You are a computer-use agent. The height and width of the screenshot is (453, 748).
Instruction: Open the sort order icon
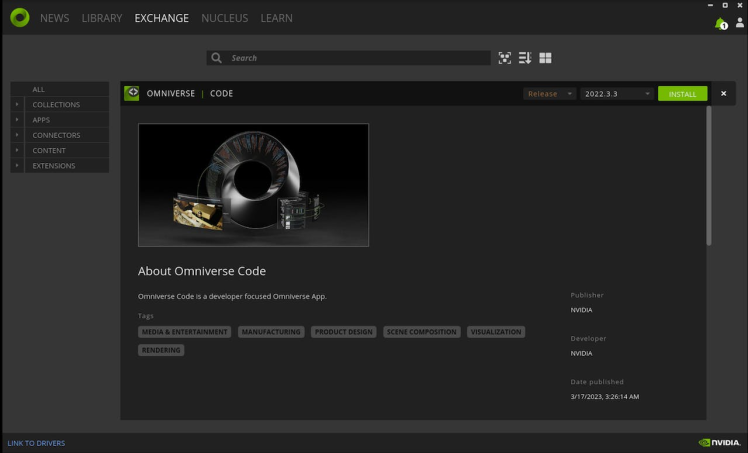click(x=525, y=58)
